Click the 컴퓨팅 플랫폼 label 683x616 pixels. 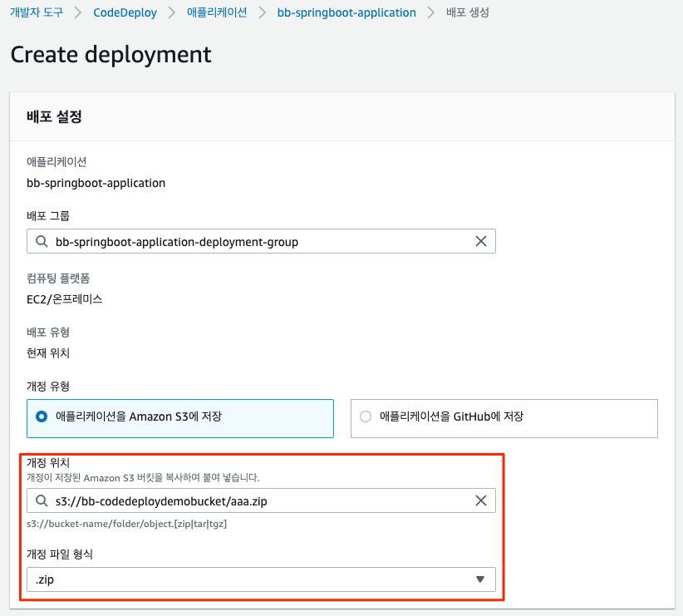tap(58, 278)
